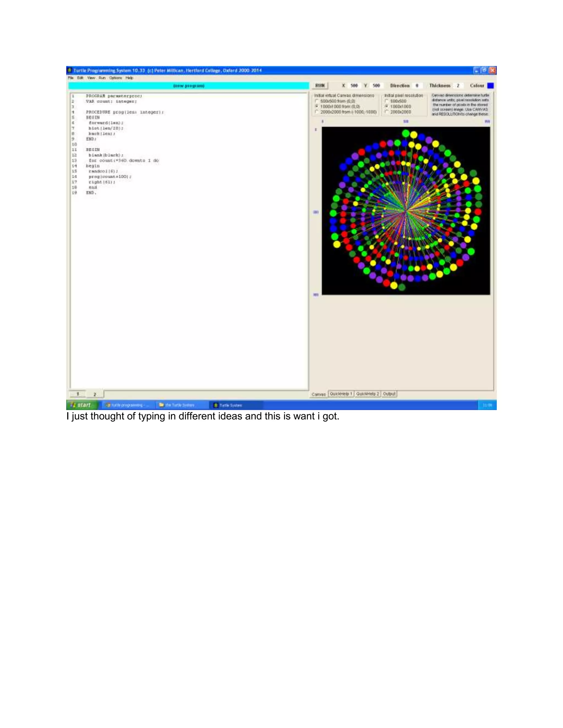Viewport: 563px width, 728px height.
Task: Open the Edit menu
Action: tap(80, 78)
